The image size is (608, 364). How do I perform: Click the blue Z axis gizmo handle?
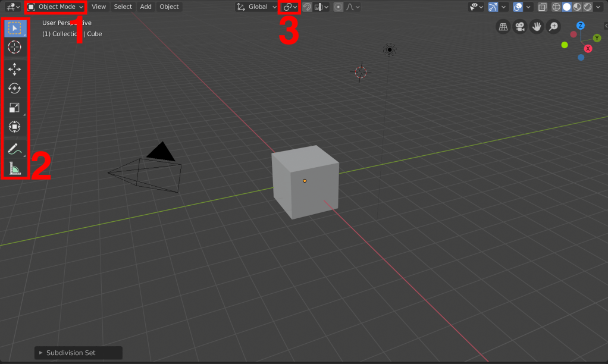pyautogui.click(x=581, y=26)
